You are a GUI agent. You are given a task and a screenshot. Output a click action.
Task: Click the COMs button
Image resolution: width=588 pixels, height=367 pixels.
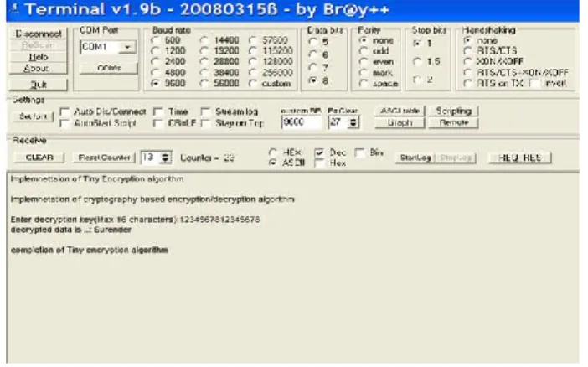pyautogui.click(x=109, y=69)
